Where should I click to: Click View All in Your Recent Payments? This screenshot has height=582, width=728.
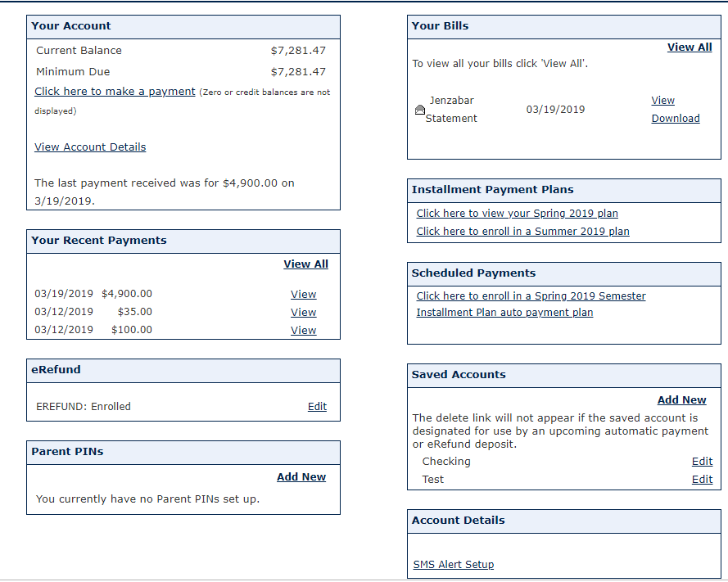(x=305, y=264)
